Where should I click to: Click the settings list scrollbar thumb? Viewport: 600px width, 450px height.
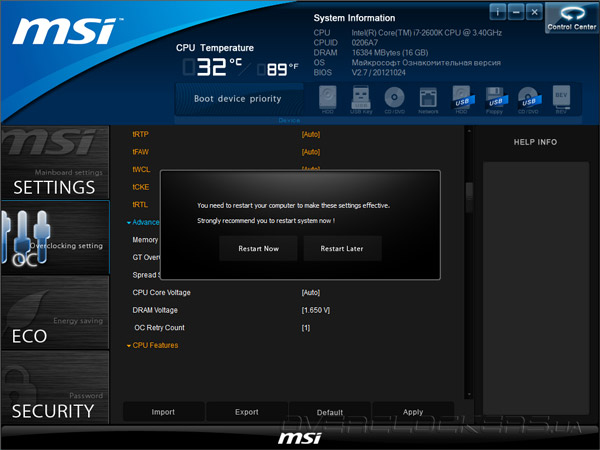click(x=469, y=197)
